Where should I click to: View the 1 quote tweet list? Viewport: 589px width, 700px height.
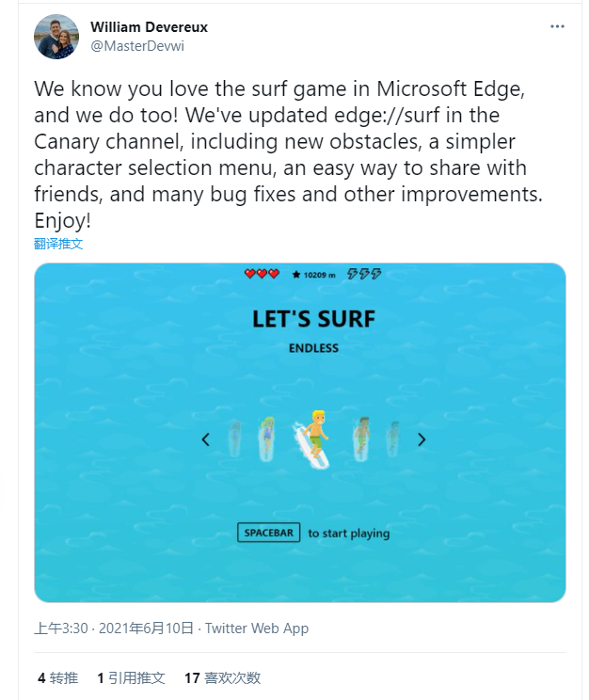coord(132,678)
